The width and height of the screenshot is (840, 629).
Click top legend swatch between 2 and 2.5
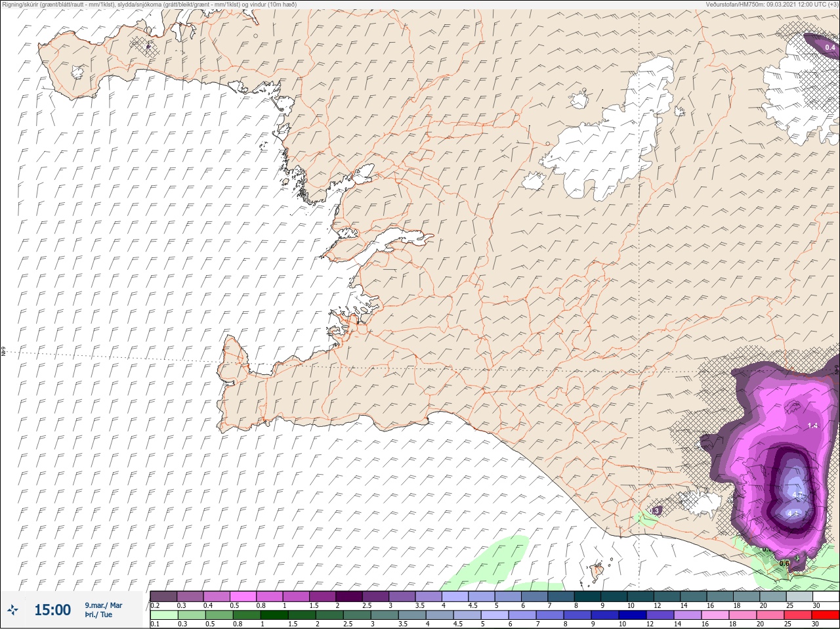(x=349, y=596)
